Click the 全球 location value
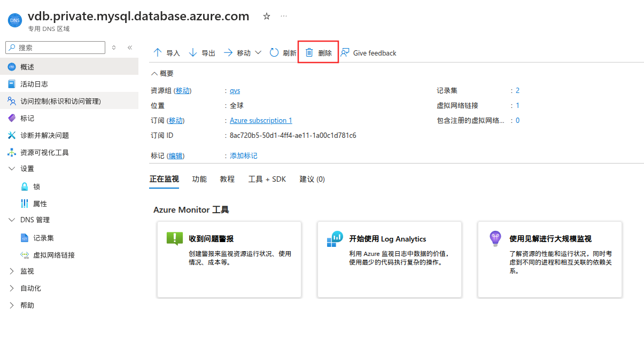644x350 pixels. 237,105
